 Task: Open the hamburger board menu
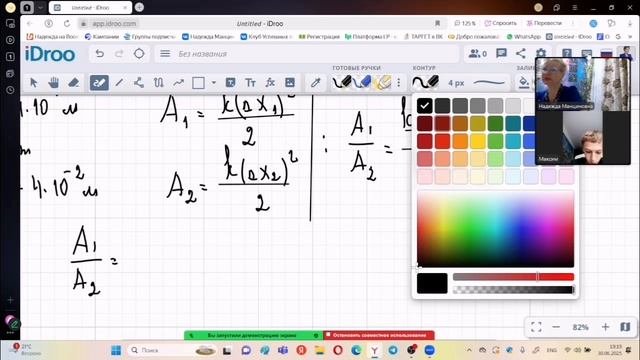[165, 53]
